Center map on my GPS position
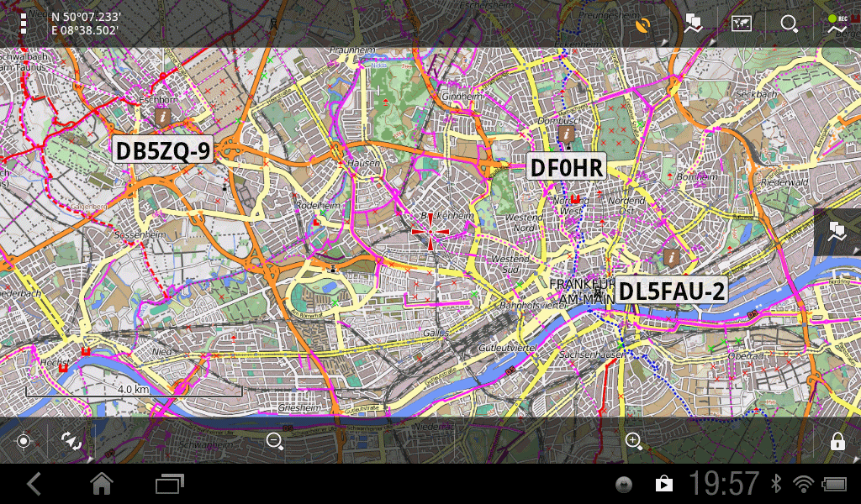This screenshot has height=504, width=861. (x=24, y=441)
